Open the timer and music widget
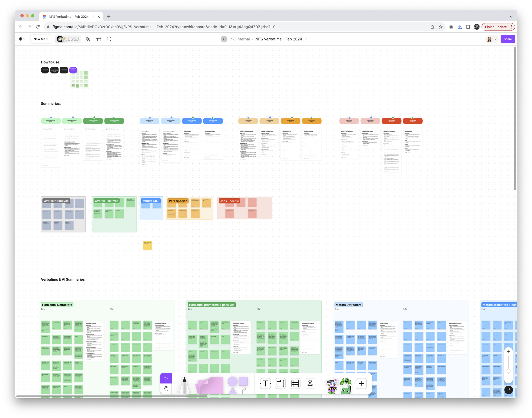532x418 pixels. pyautogui.click(x=67, y=39)
